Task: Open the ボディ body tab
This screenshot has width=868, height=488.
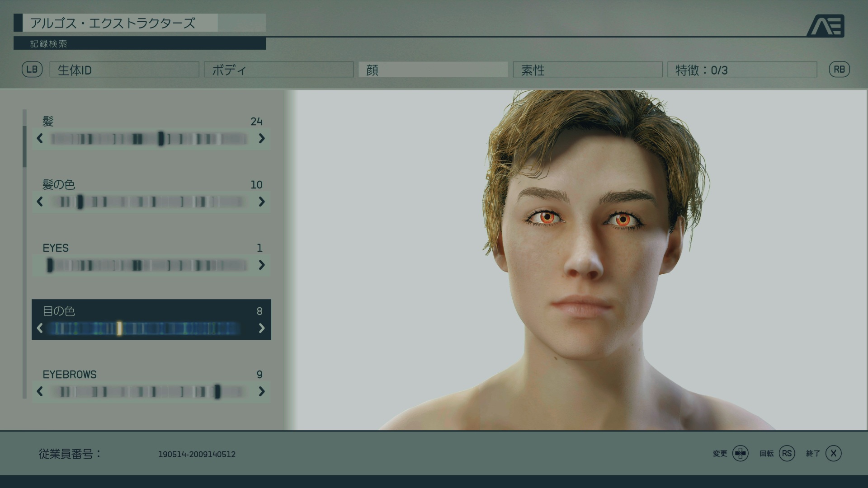Action: point(278,70)
